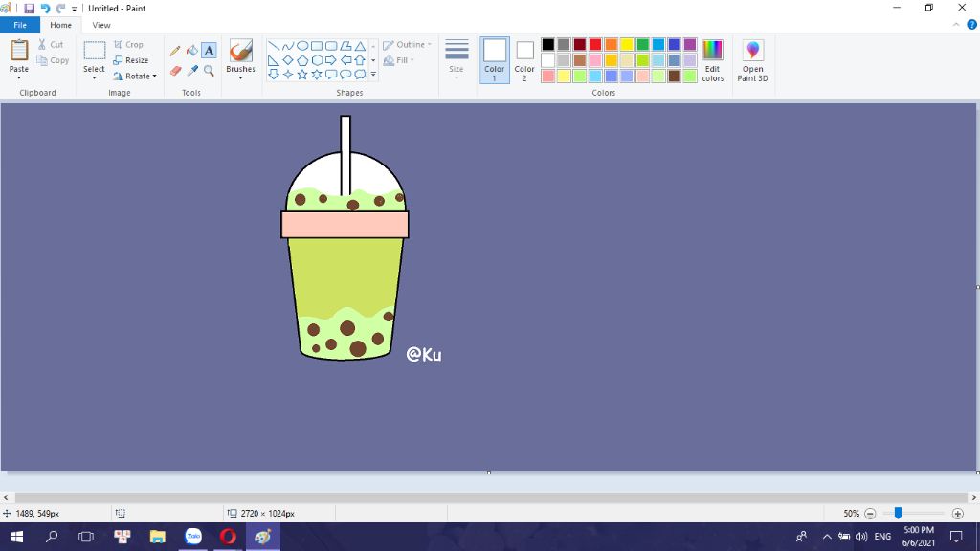This screenshot has height=551, width=980.
Task: Select the Pentagon shape
Action: click(302, 60)
